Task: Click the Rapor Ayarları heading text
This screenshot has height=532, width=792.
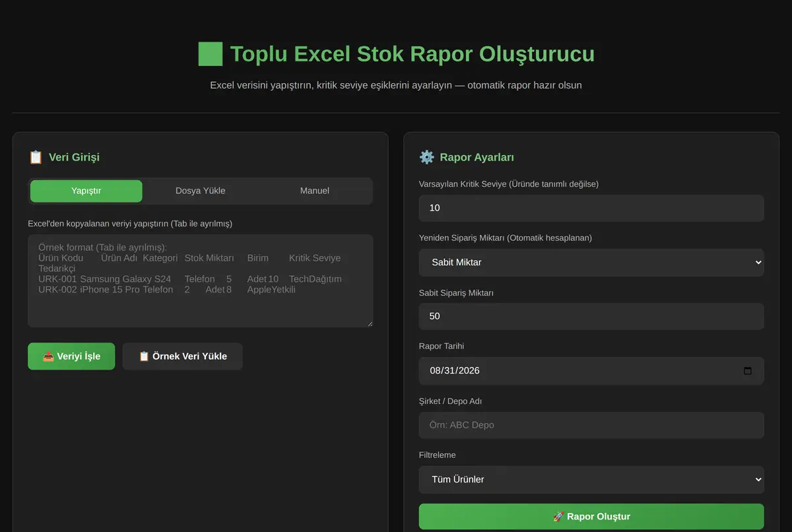Action: [477, 157]
